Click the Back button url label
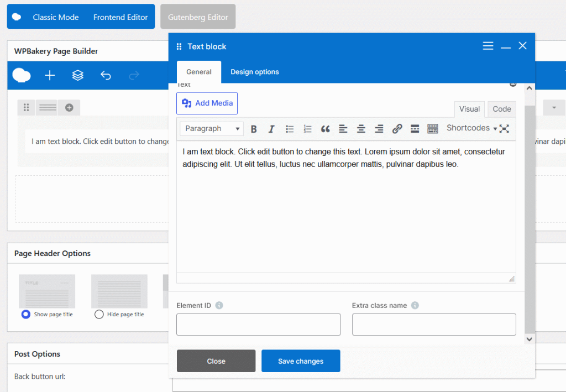Viewport: 566px width, 392px height. (x=40, y=377)
